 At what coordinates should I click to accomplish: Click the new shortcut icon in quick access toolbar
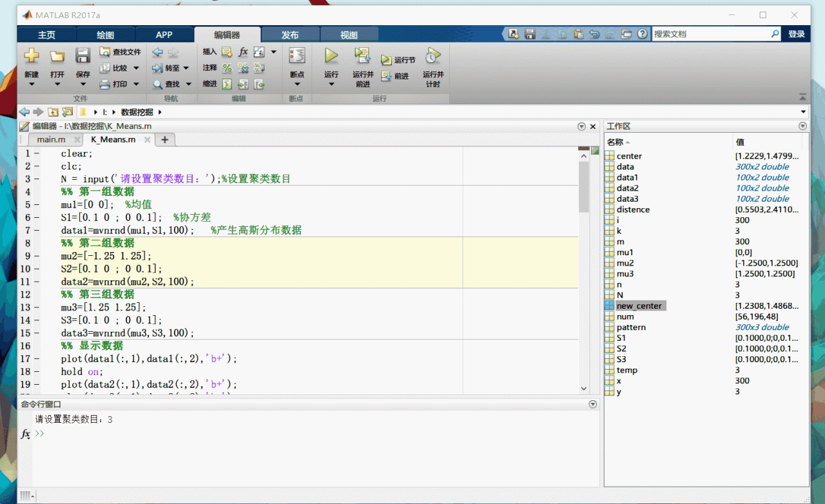[x=514, y=34]
